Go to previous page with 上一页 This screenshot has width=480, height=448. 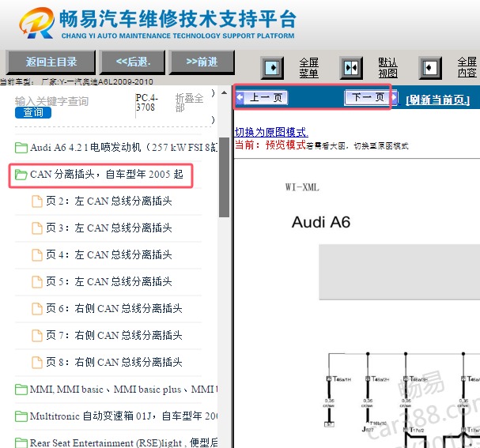pos(262,97)
